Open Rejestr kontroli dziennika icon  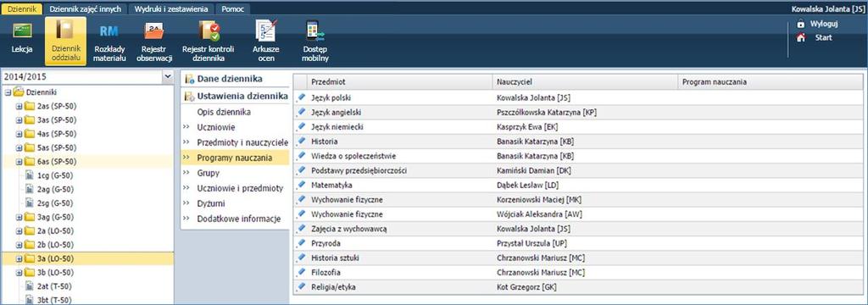209,31
